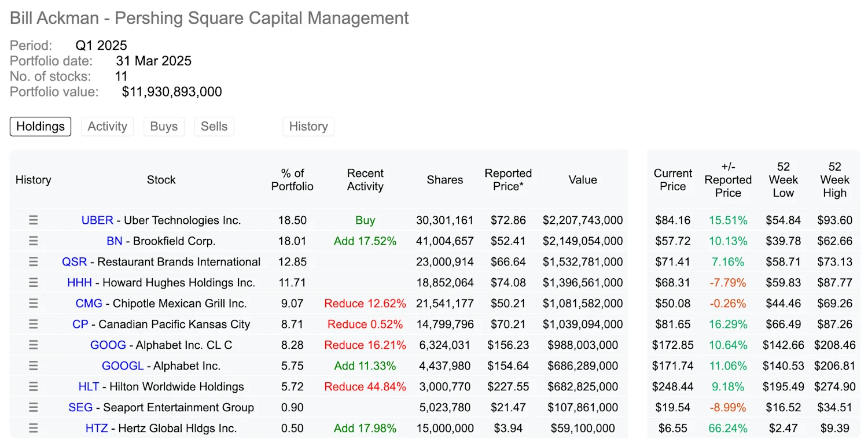Click Reduce 44.84% activity cell
Screen dimensions: 868x443
point(365,387)
